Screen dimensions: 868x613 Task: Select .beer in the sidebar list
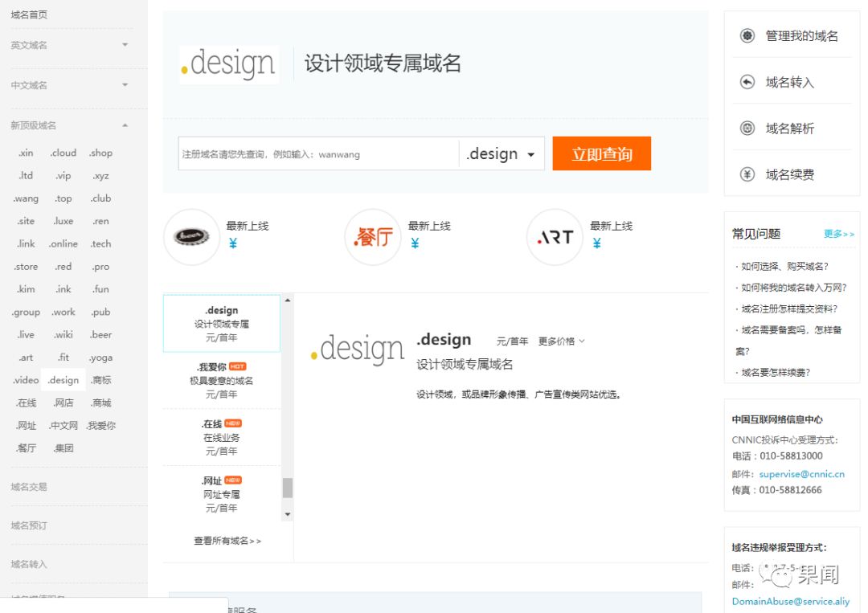[x=100, y=335]
